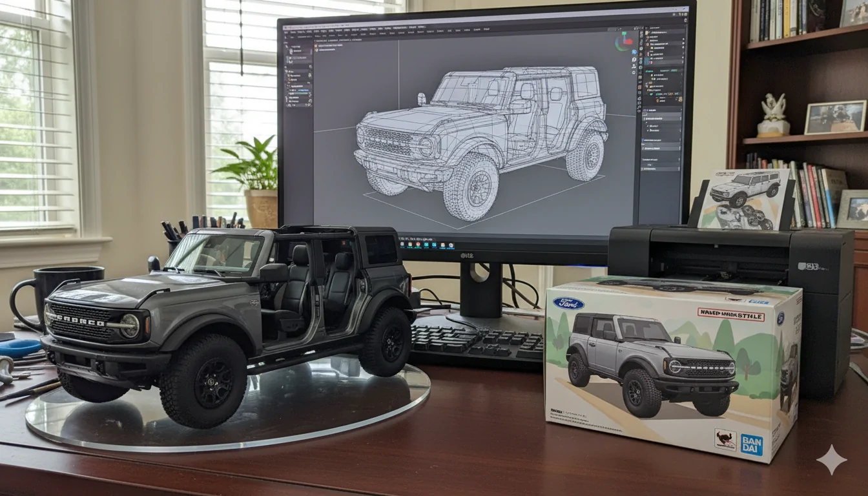Select the blue highlighted row in the outliner panel
This screenshot has height=496, width=868.
665,62
